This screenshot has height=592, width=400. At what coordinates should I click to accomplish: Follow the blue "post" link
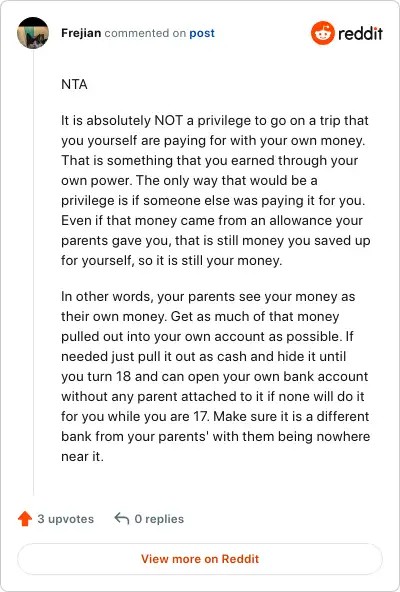coord(202,33)
